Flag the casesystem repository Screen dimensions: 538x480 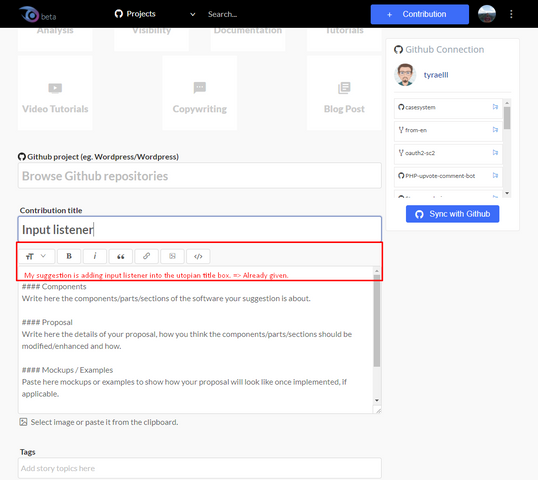point(495,107)
